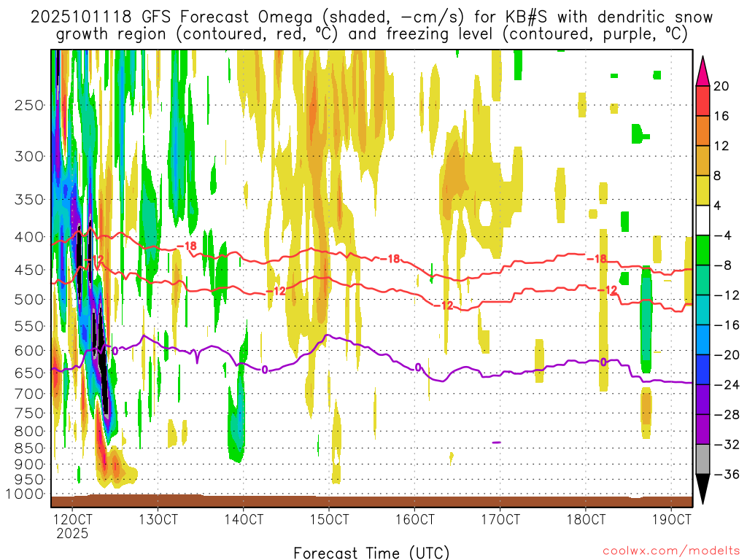Image resolution: width=747 pixels, height=560 pixels.
Task: Click the 1000 pressure level label
Action: tap(25, 494)
